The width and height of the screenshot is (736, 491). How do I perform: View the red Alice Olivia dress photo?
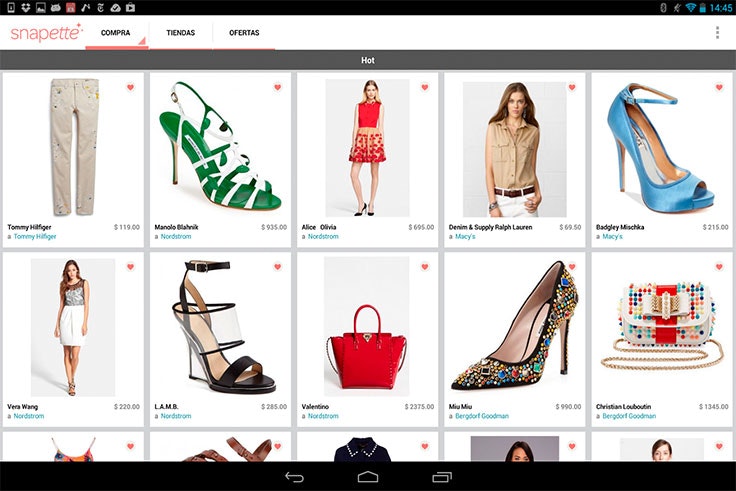point(368,148)
